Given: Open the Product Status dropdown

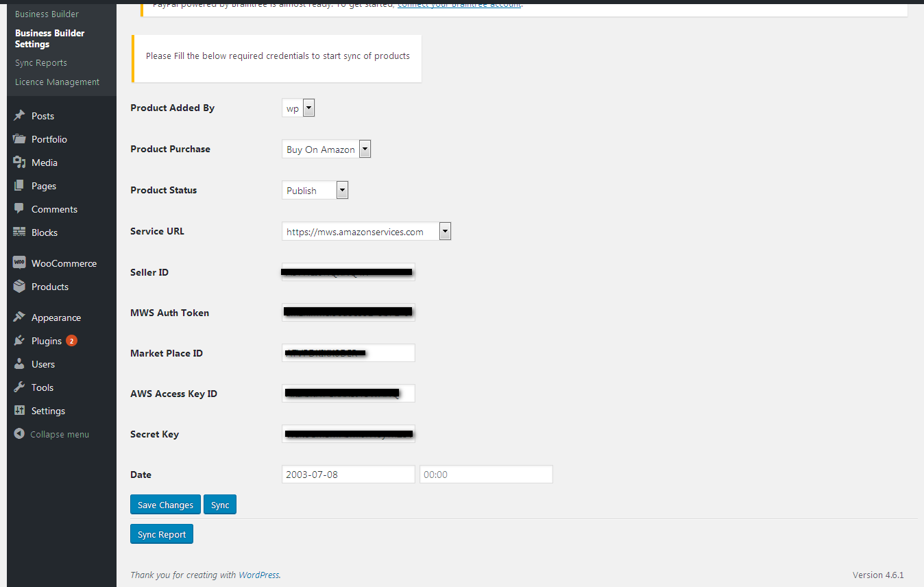Looking at the screenshot, I should pyautogui.click(x=315, y=191).
